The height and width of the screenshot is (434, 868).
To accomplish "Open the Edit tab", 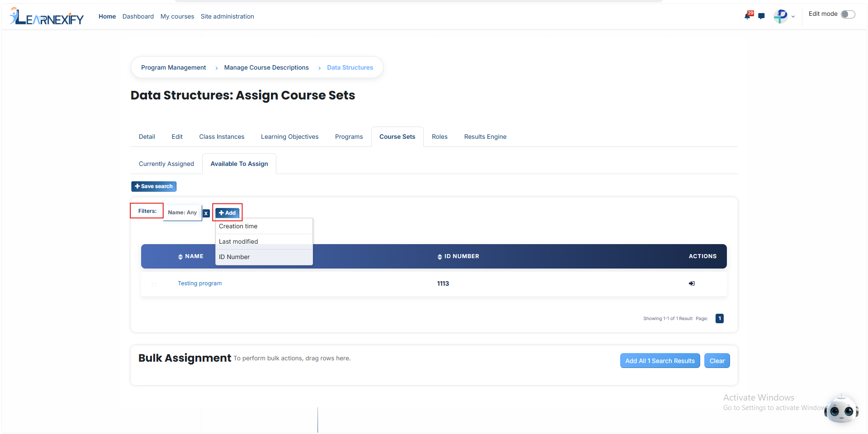I will 177,137.
